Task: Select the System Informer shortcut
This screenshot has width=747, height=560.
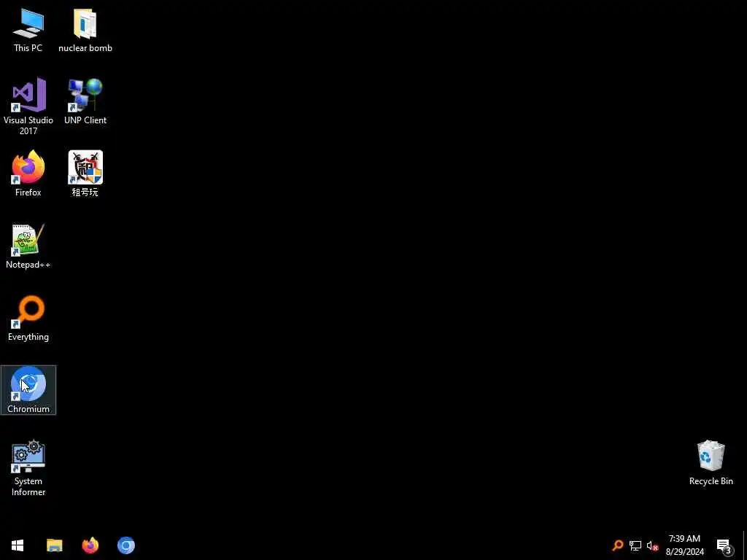Action: tap(28, 469)
